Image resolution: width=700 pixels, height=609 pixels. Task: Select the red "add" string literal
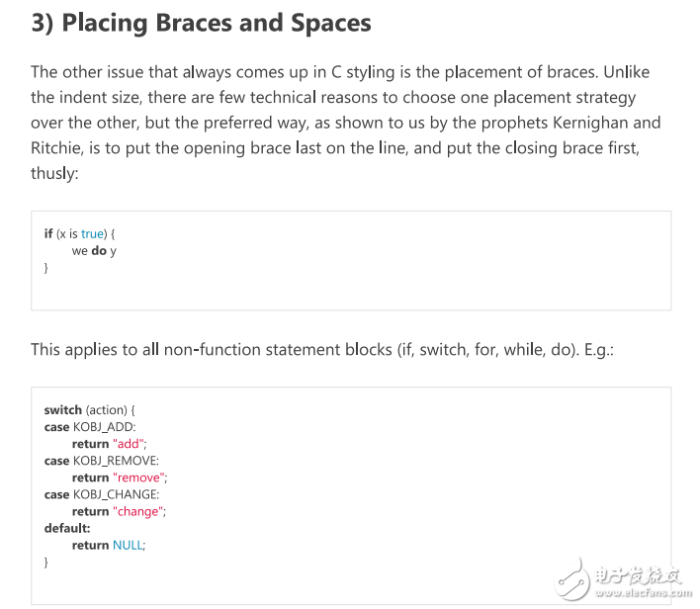(x=129, y=444)
